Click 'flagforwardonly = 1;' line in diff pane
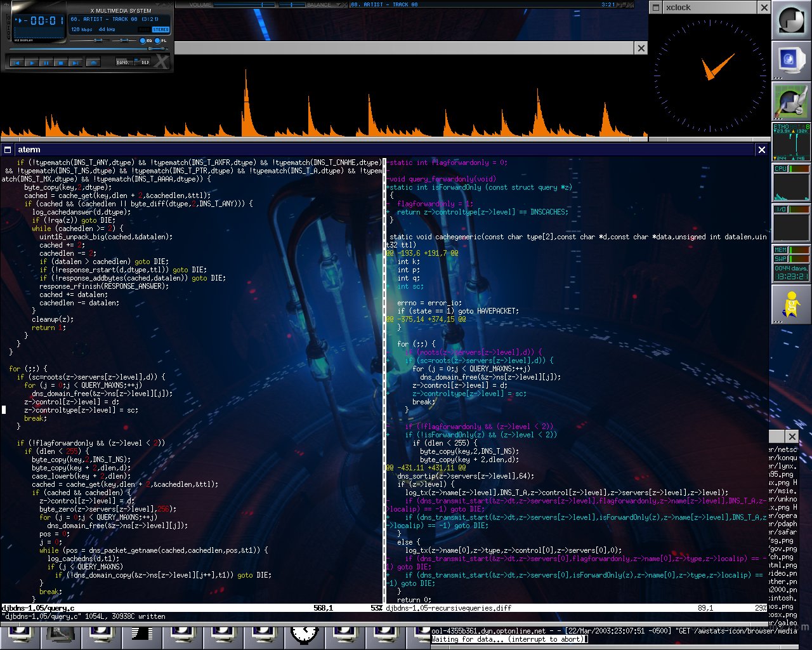Image resolution: width=812 pixels, height=650 pixels. (x=435, y=204)
